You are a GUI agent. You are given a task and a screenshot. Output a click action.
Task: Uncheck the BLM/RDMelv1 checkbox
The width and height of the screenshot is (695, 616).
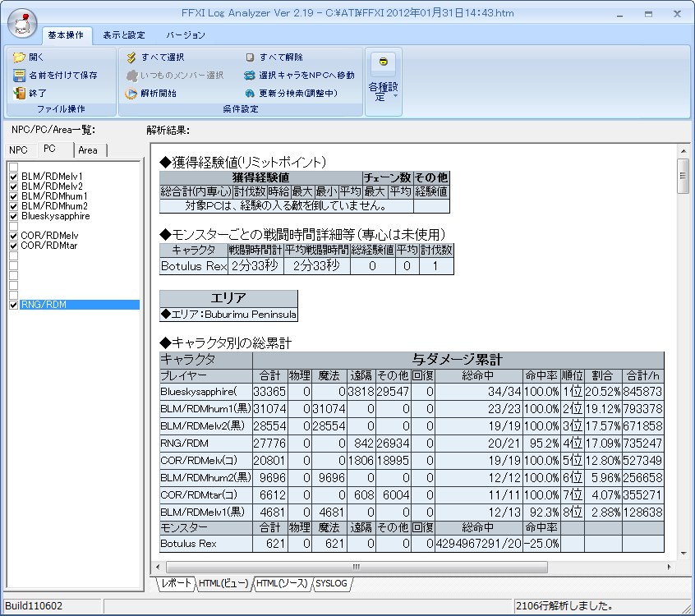click(x=13, y=177)
